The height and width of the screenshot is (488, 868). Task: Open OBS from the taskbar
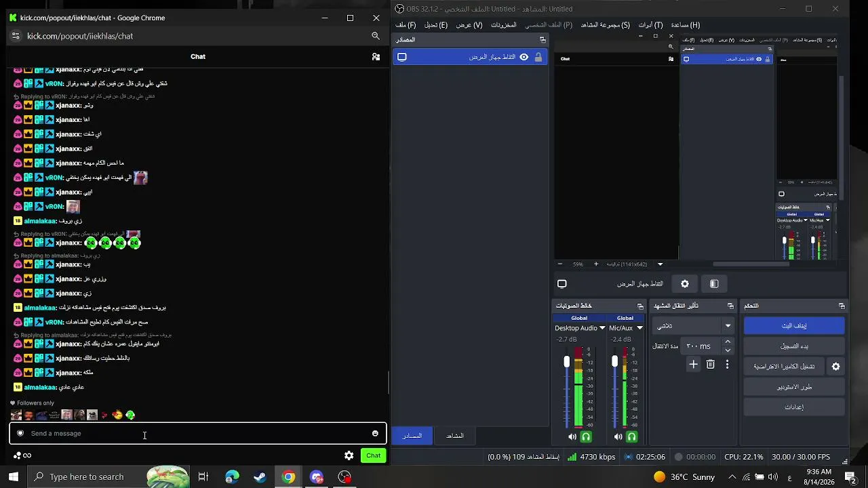(344, 477)
